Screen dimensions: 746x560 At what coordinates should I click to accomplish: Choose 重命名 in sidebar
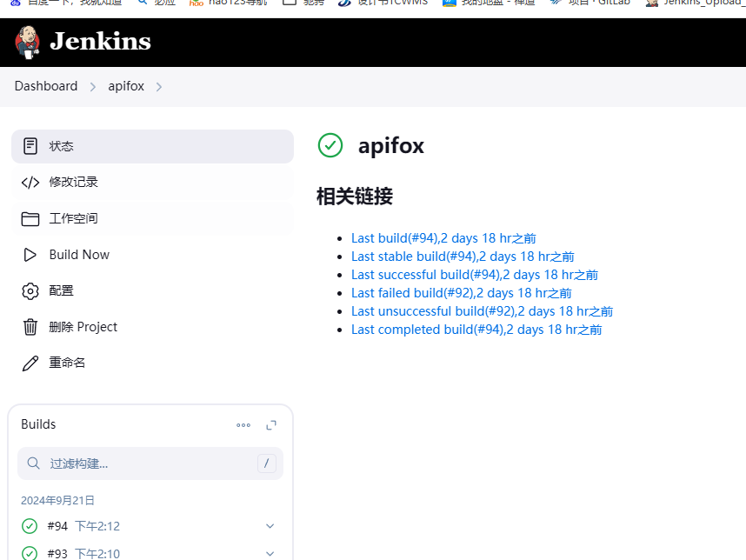point(152,363)
